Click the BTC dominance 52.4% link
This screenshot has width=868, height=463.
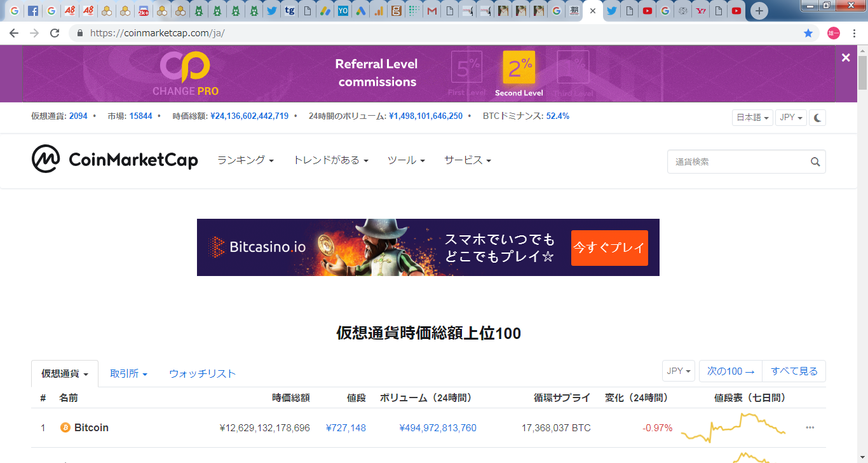558,116
